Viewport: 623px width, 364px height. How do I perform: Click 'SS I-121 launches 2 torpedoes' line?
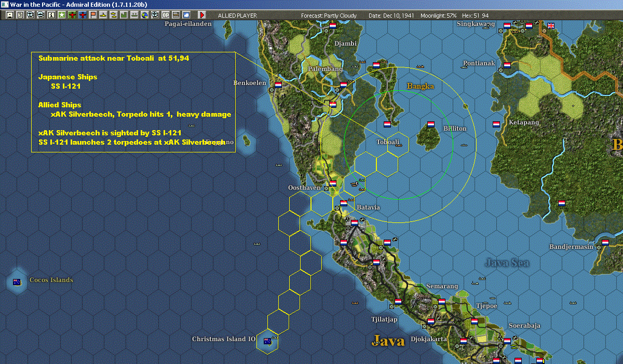click(132, 142)
